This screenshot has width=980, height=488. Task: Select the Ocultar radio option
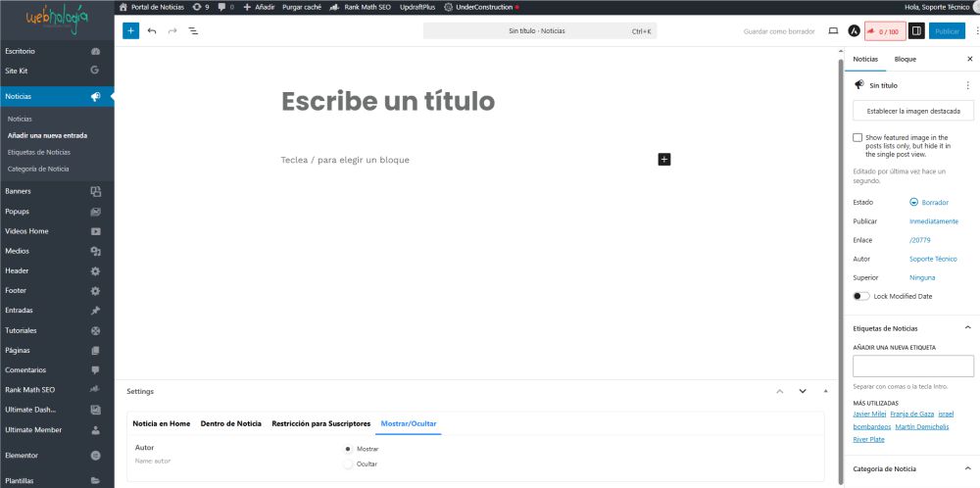348,464
